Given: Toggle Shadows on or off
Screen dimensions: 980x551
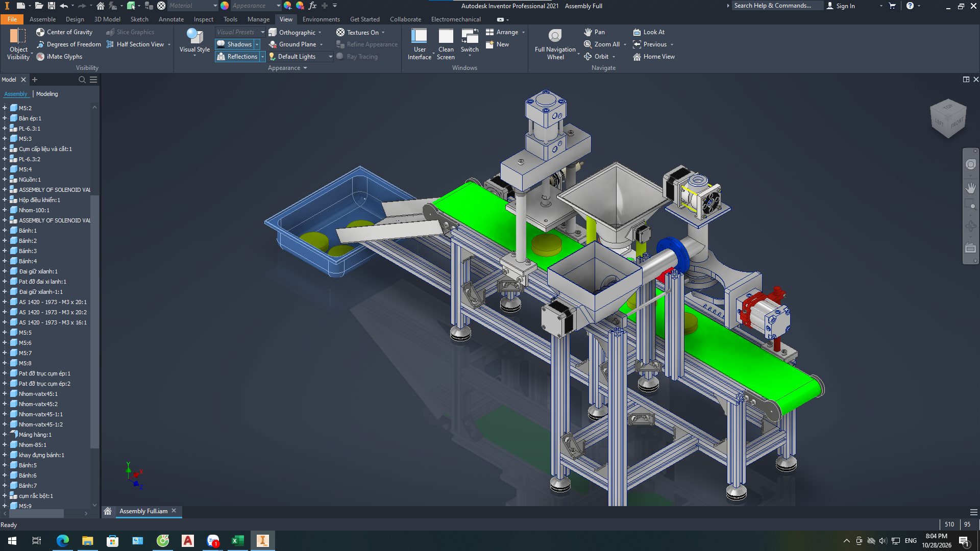Looking at the screenshot, I should click(x=234, y=44).
